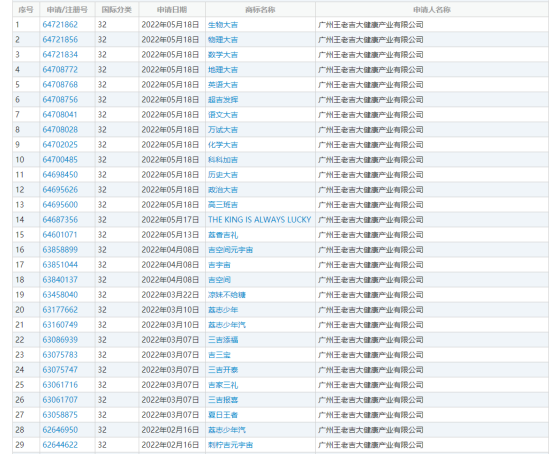Open trademark 夏日王者 link
Screen dimensions: 559x454
coord(223,415)
